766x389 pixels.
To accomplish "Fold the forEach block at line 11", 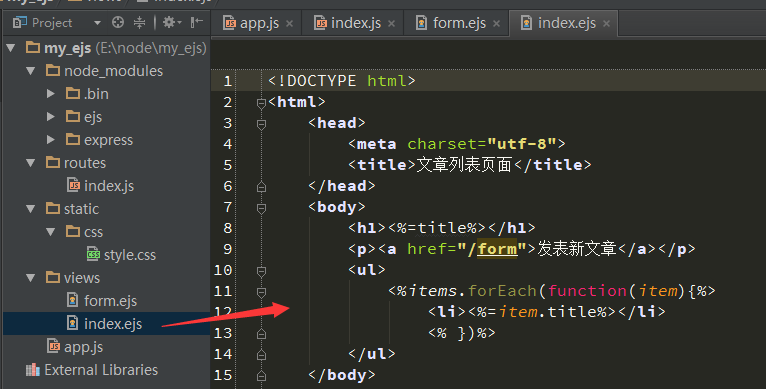I will (x=261, y=292).
